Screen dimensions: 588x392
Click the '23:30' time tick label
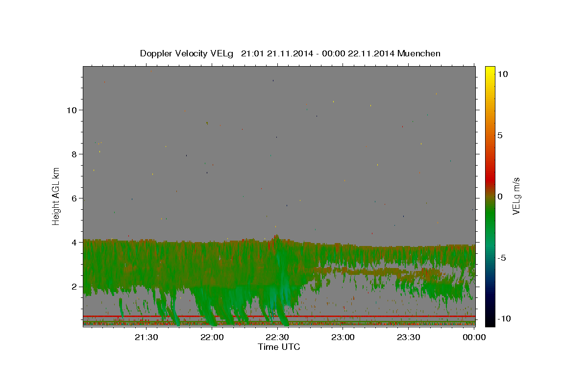coord(409,337)
